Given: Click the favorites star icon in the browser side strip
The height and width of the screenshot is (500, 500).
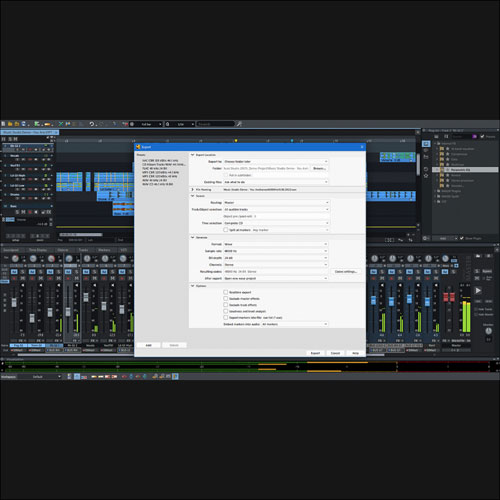Looking at the screenshot, I should pyautogui.click(x=426, y=176).
